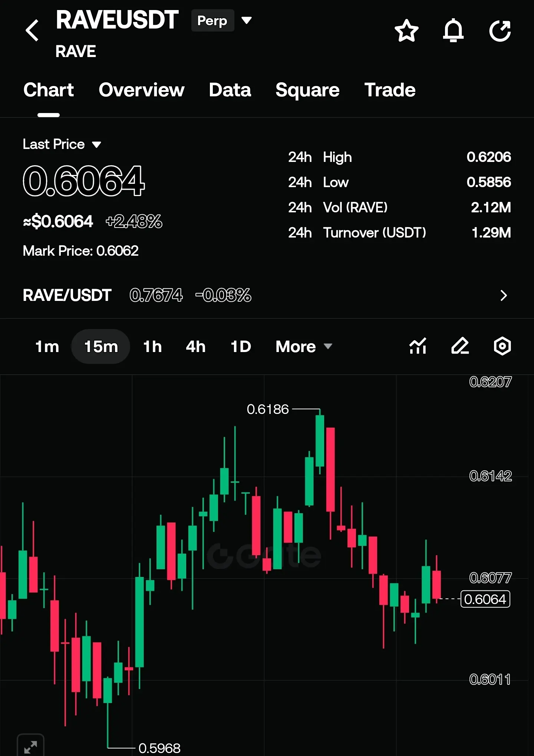Select the 1D timeframe
534x756 pixels.
pos(241,346)
